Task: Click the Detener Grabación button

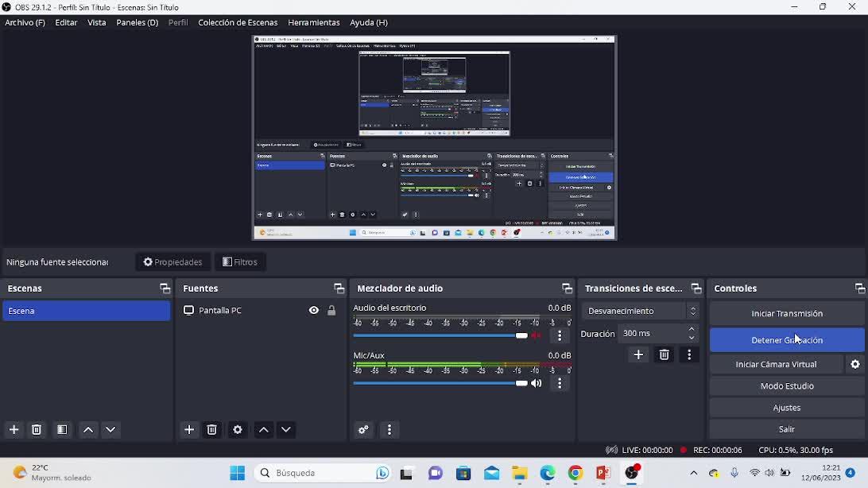Action: (786, 340)
